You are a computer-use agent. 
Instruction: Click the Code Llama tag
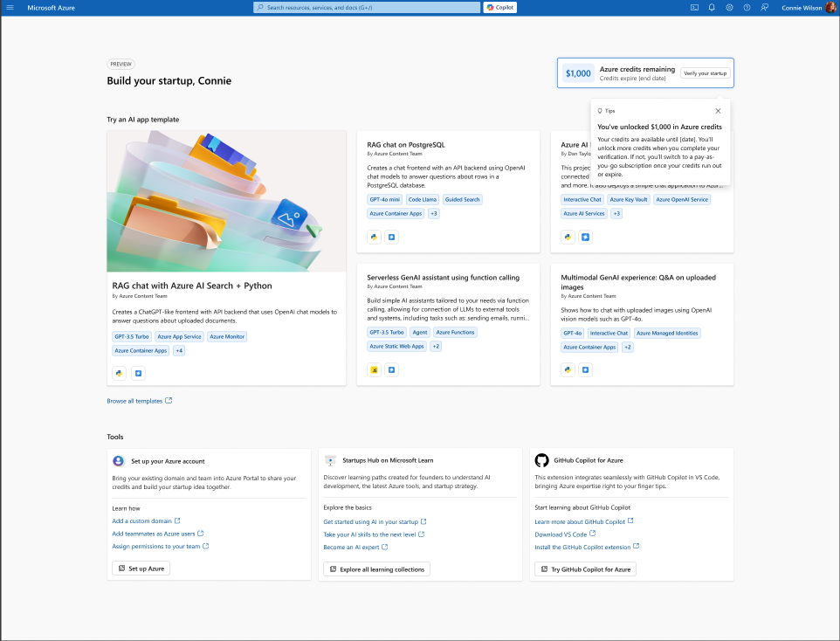[422, 199]
